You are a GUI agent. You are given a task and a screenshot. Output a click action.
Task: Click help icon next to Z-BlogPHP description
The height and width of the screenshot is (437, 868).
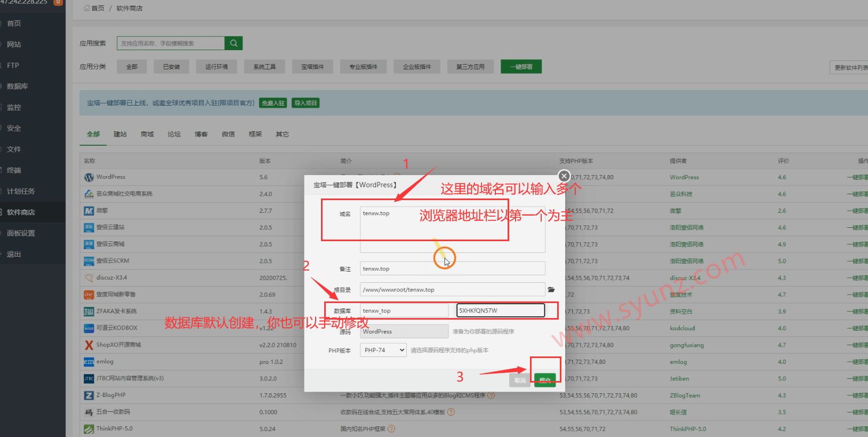pyautogui.click(x=491, y=395)
